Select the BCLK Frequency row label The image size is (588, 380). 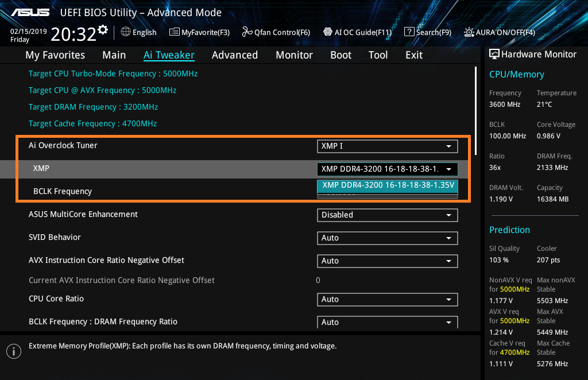pos(63,192)
